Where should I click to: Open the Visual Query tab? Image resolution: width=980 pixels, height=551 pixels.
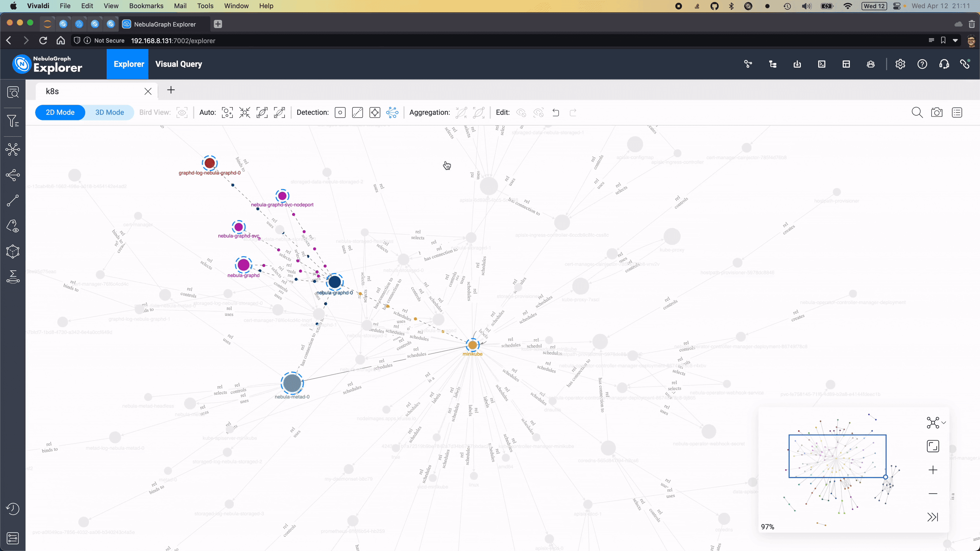coord(179,64)
